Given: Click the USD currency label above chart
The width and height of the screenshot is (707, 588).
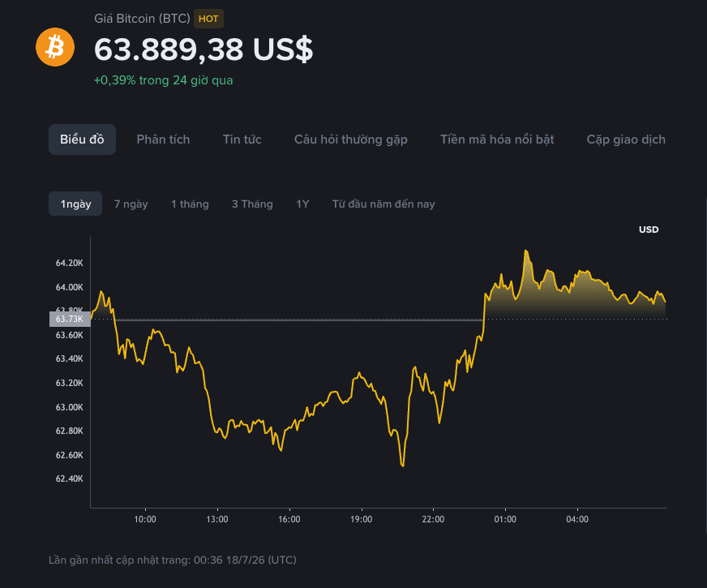Looking at the screenshot, I should tap(649, 230).
